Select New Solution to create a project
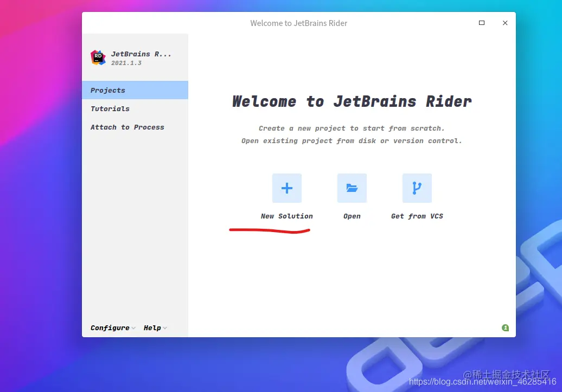The width and height of the screenshot is (562, 392). tap(286, 188)
